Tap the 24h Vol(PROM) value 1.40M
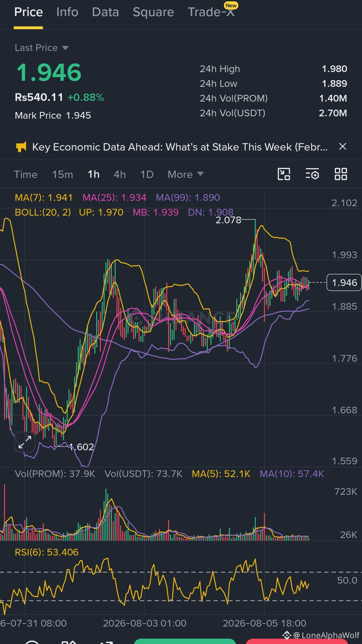This screenshot has height=644, width=362. point(333,98)
